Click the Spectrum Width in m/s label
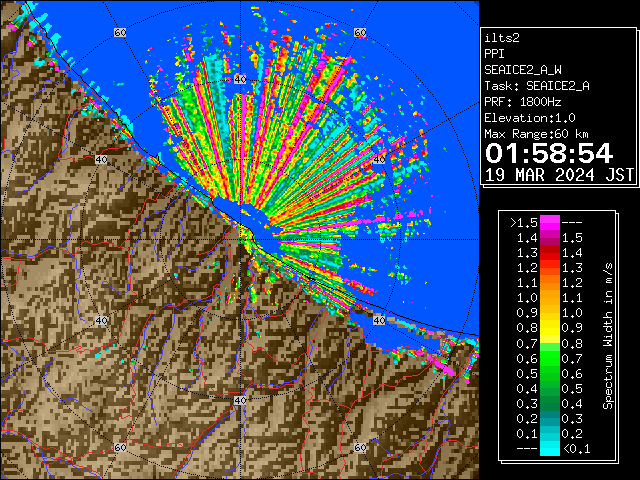Viewport: 640px width, 480px height. tap(608, 336)
